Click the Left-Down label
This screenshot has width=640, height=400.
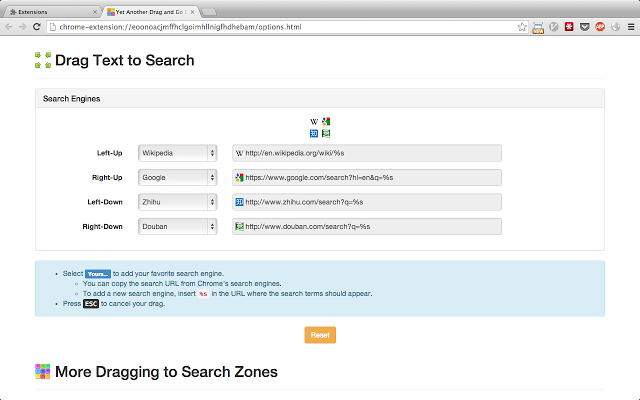[105, 202]
